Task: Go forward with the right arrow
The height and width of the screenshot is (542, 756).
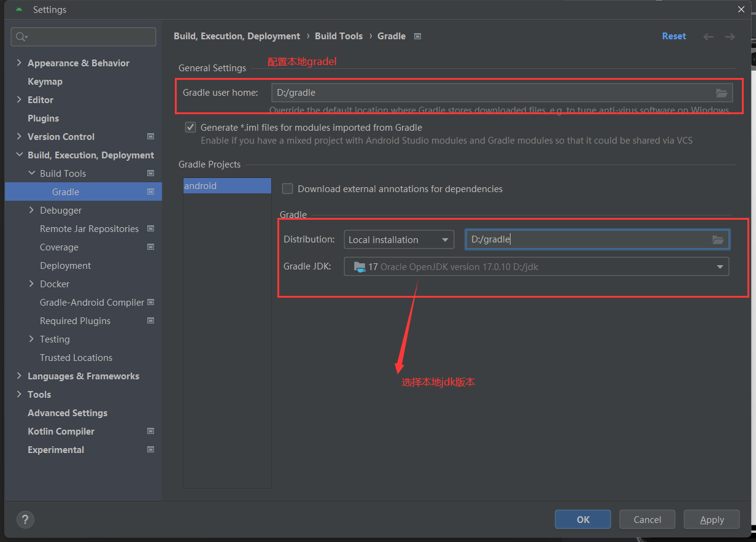Action: pyautogui.click(x=730, y=37)
